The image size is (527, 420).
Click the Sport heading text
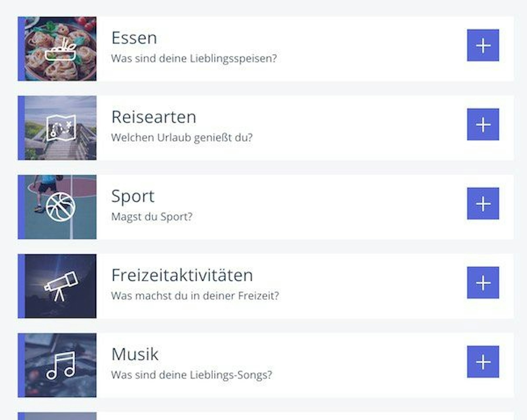pyautogui.click(x=133, y=196)
